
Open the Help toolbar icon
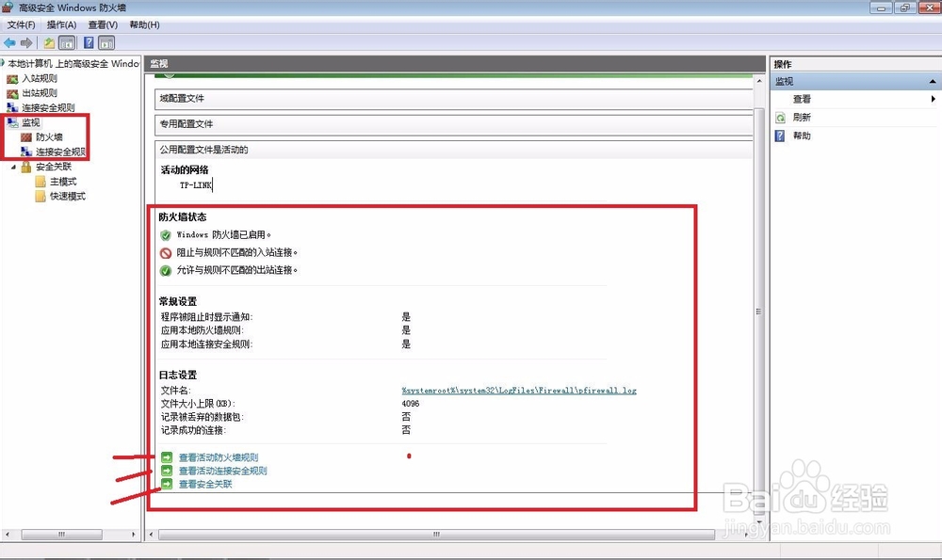(x=89, y=42)
